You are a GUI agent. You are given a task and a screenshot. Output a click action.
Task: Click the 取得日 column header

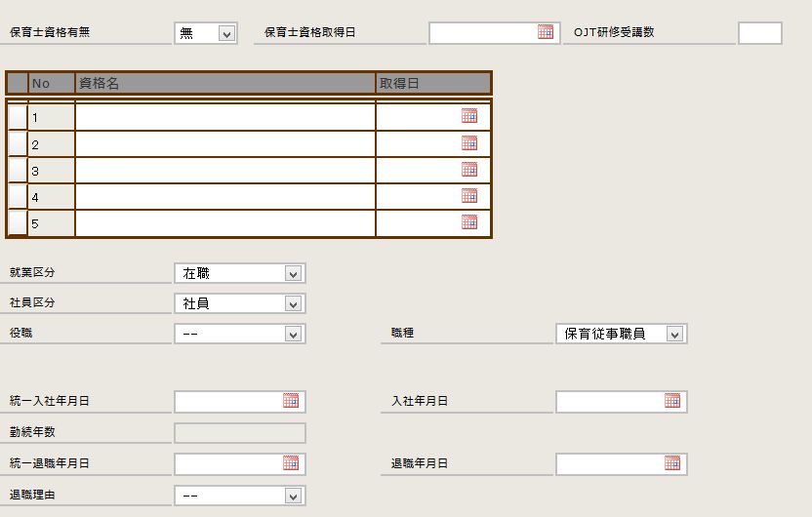432,84
